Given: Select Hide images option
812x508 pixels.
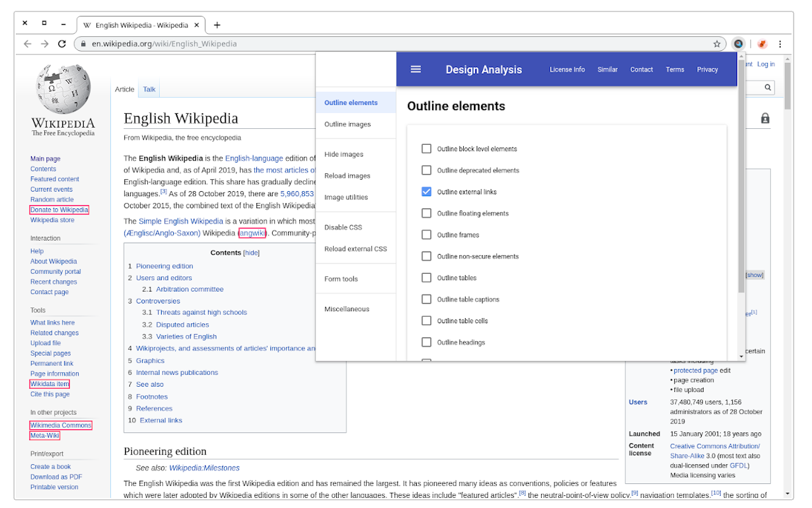Looking at the screenshot, I should (356, 154).
